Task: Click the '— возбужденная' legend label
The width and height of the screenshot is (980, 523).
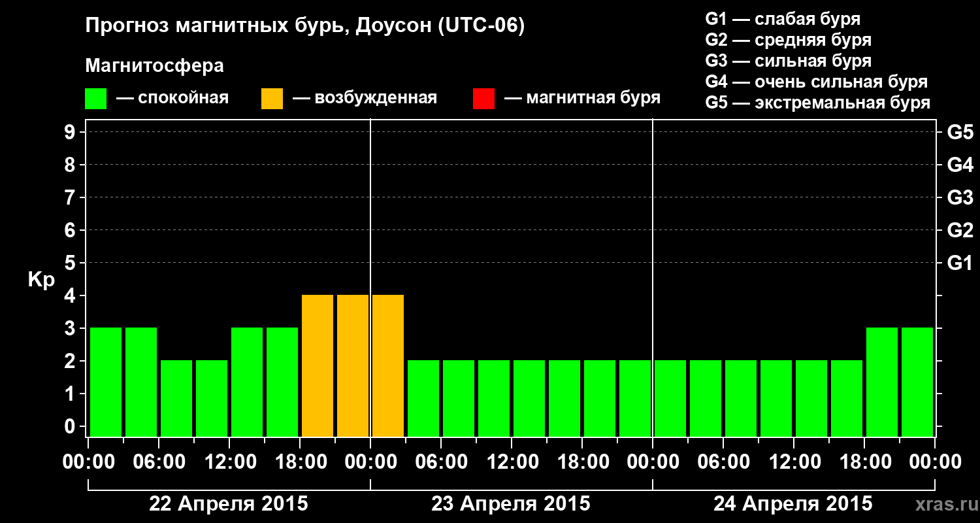Action: click(365, 98)
